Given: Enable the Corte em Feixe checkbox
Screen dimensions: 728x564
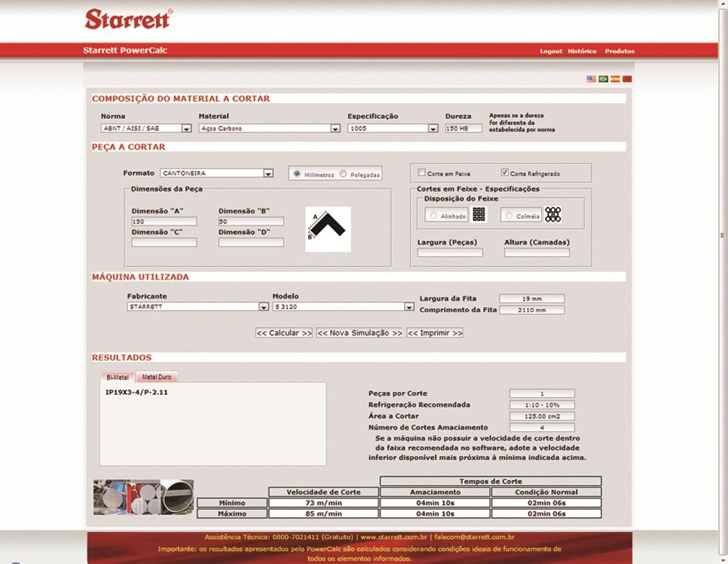Looking at the screenshot, I should pyautogui.click(x=421, y=173).
